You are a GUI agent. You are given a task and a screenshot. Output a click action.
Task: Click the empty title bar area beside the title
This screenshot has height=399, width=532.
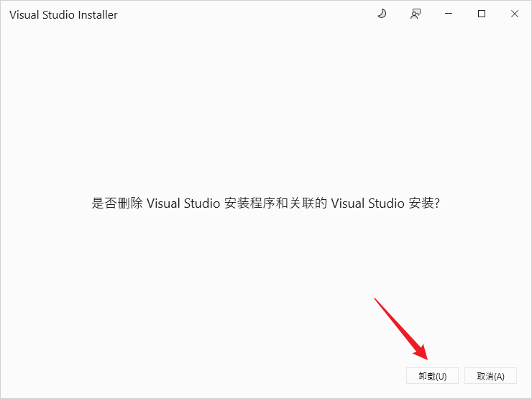(x=244, y=14)
